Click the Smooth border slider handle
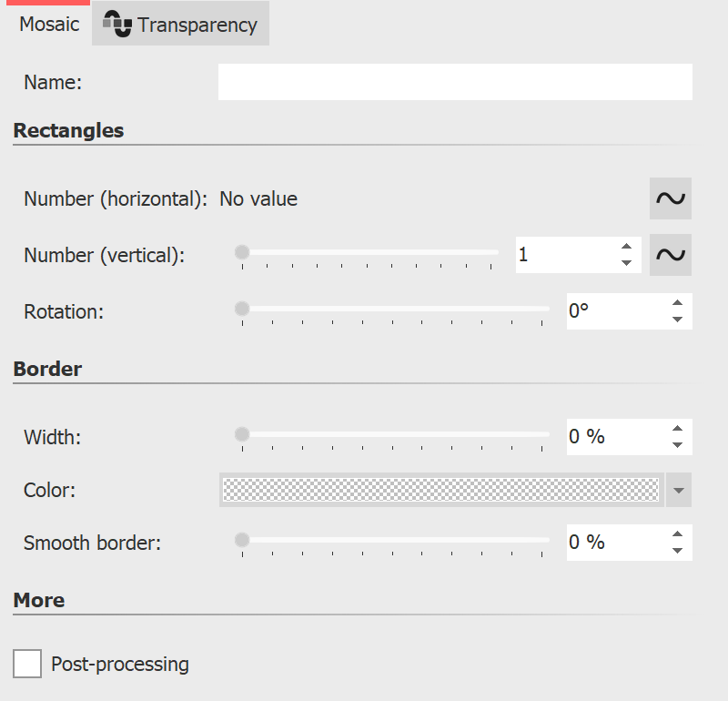The image size is (728, 701). point(241,539)
